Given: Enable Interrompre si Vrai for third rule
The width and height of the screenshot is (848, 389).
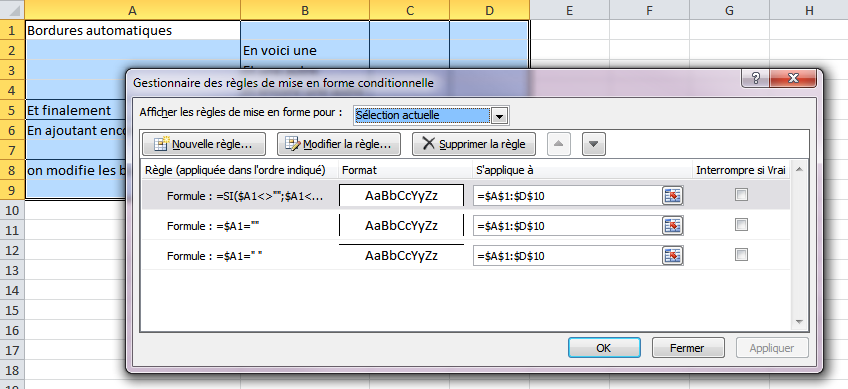Looking at the screenshot, I should (x=741, y=254).
